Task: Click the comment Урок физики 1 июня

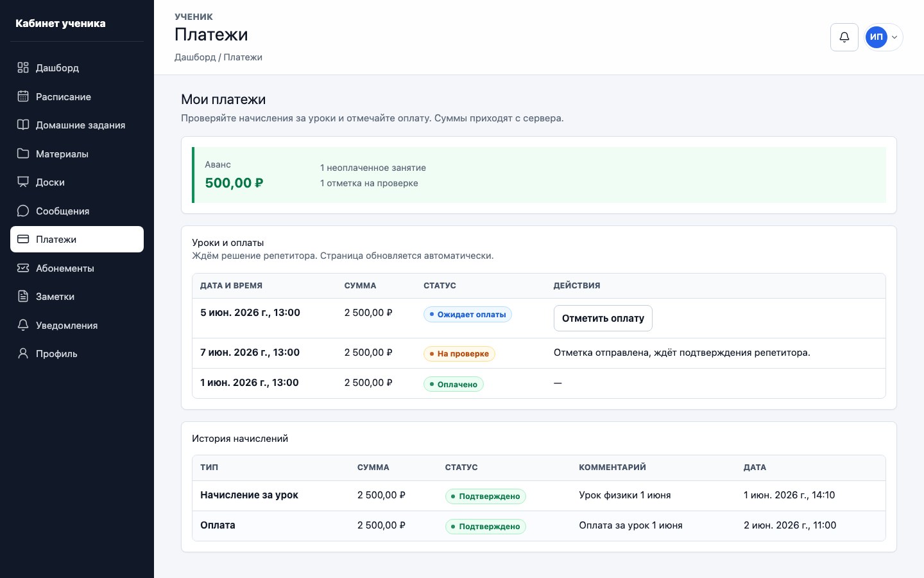Action: click(625, 495)
